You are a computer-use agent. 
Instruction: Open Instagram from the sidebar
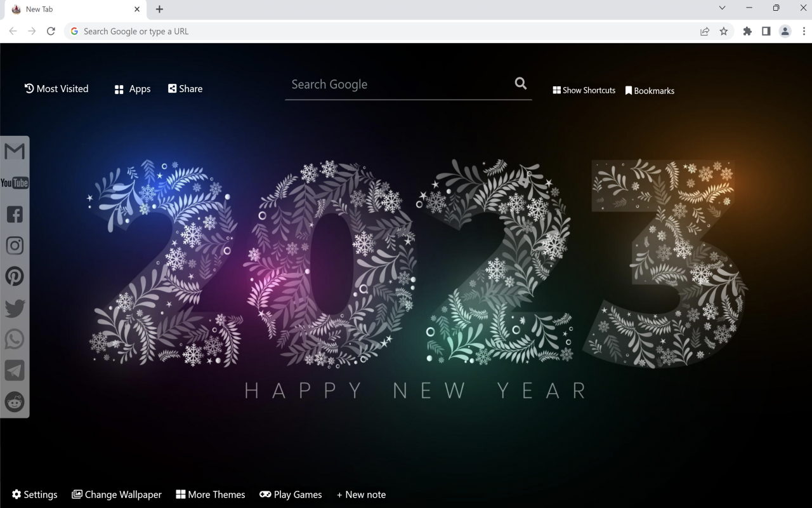[x=15, y=245]
